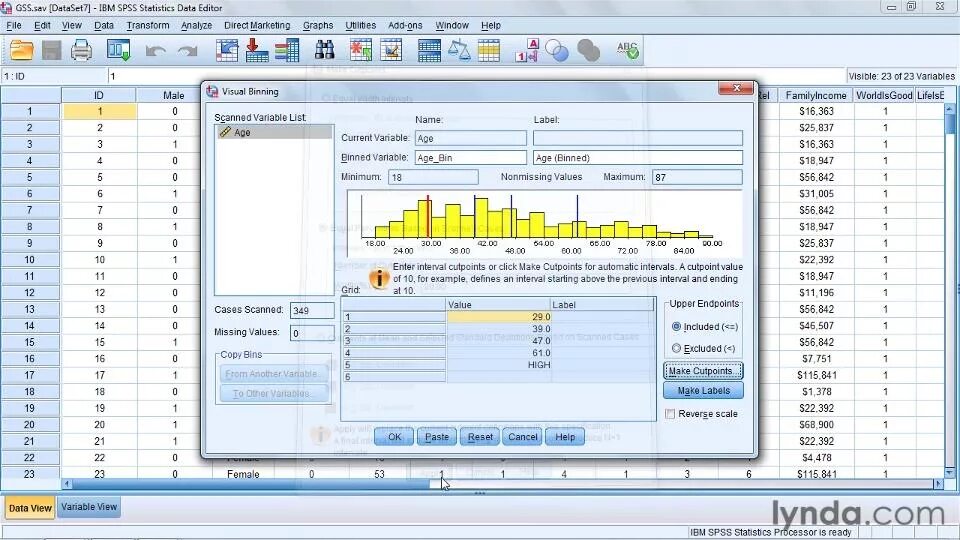Click the Make Cutpoints button

[703, 370]
